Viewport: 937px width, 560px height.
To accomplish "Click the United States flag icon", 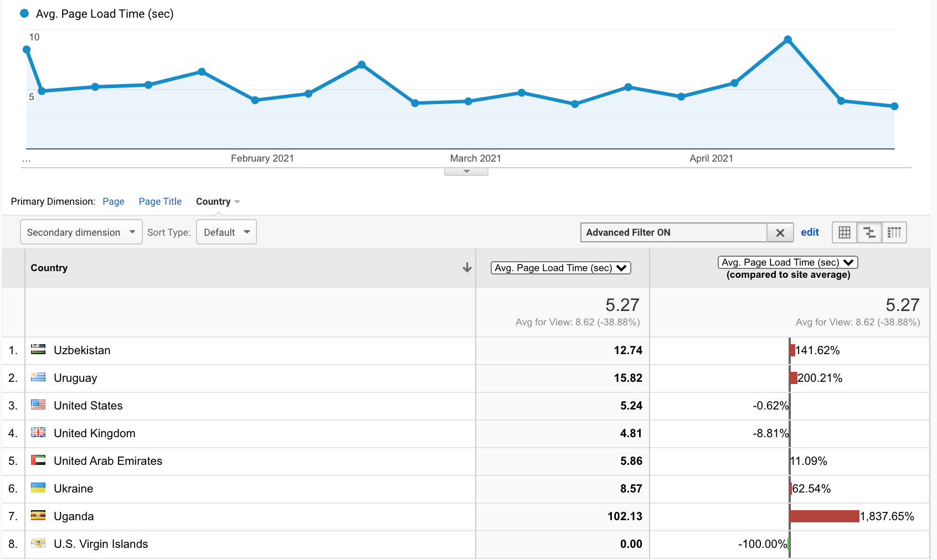I will 38,405.
